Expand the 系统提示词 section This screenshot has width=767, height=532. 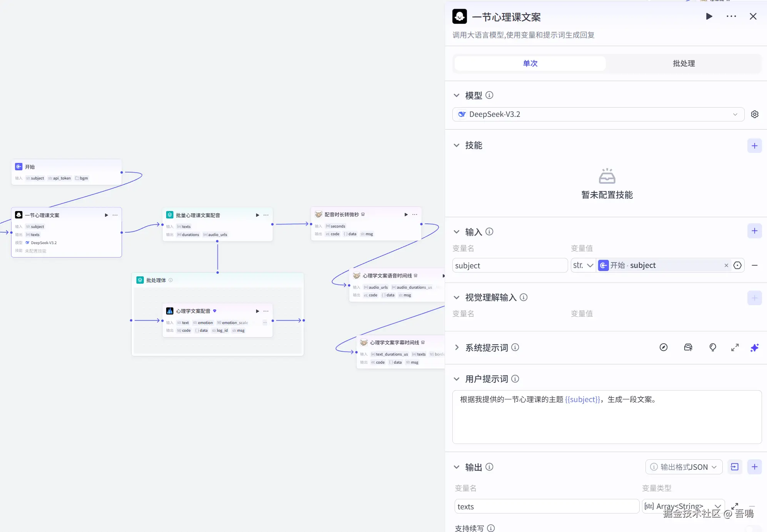coord(457,347)
